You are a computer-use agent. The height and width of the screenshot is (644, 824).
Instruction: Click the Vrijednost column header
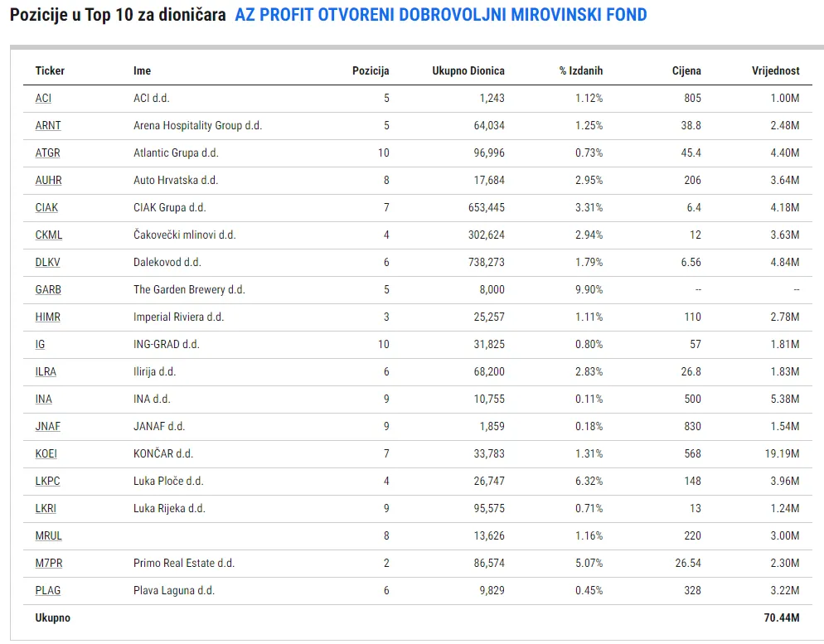click(775, 71)
